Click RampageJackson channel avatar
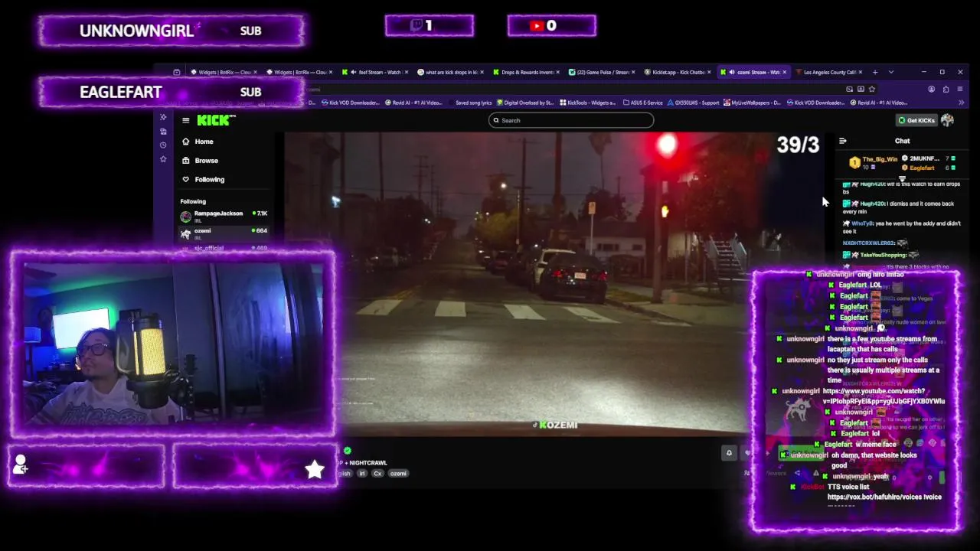980x551 pixels. pyautogui.click(x=185, y=217)
